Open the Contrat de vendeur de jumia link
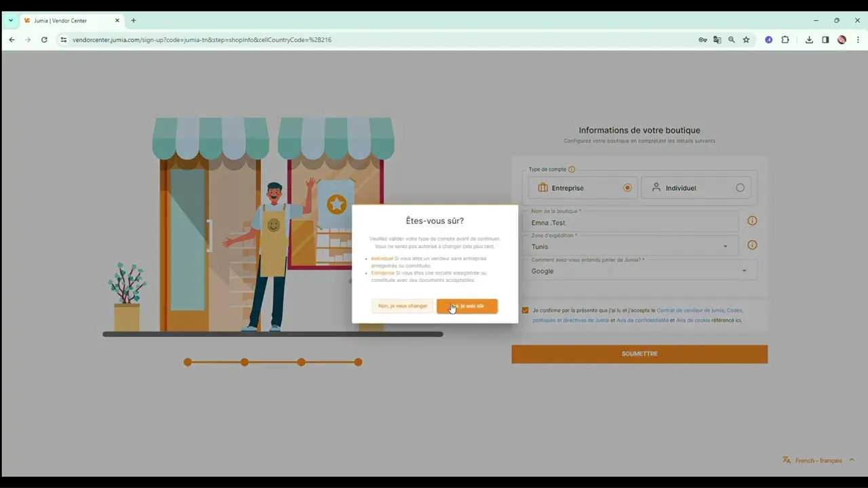Viewport: 868px width, 488px height. tap(690, 310)
